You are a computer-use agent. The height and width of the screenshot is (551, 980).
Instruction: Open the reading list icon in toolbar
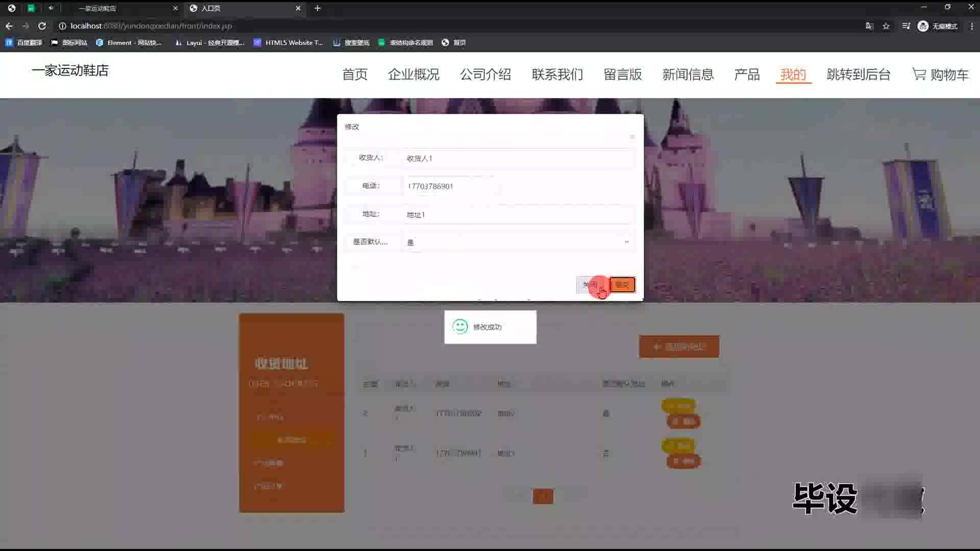906,26
